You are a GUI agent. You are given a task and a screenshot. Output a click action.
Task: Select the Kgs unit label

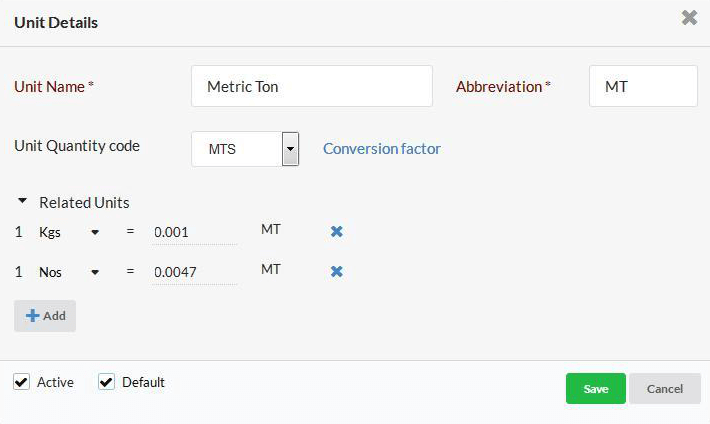click(50, 232)
